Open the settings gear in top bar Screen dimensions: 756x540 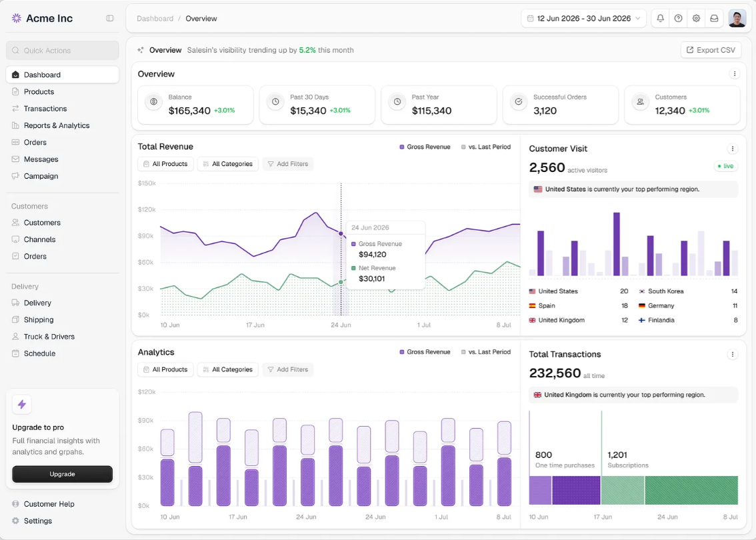point(696,18)
